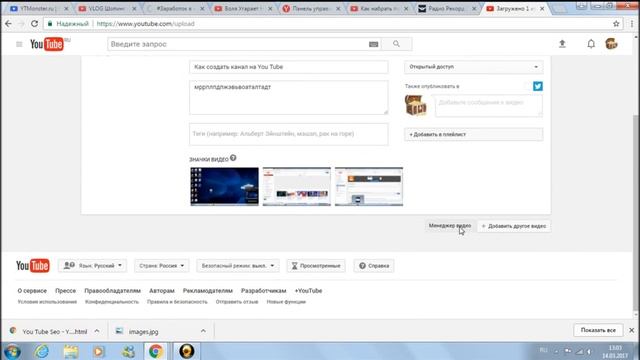Bookmark the page with the star icon
Viewport: 640px width, 360px height.
coord(616,24)
